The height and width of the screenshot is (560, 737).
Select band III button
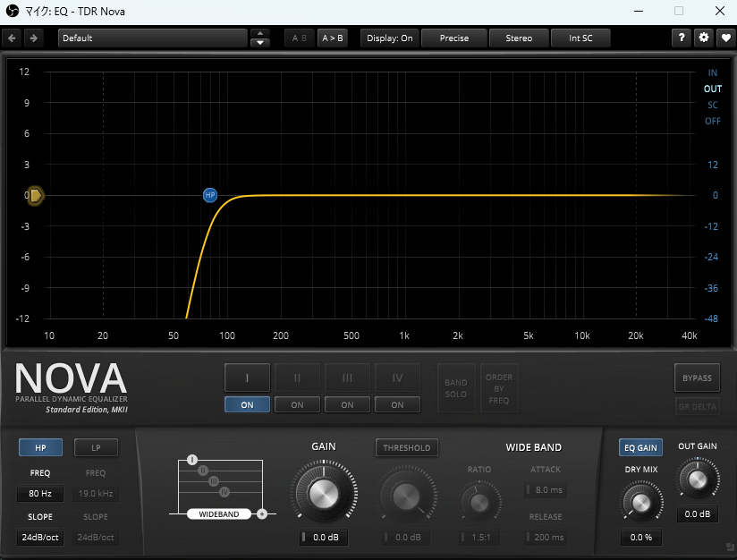[x=347, y=378]
